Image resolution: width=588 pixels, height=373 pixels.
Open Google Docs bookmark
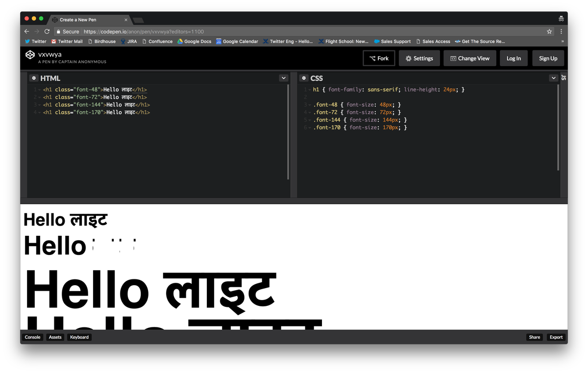(195, 42)
